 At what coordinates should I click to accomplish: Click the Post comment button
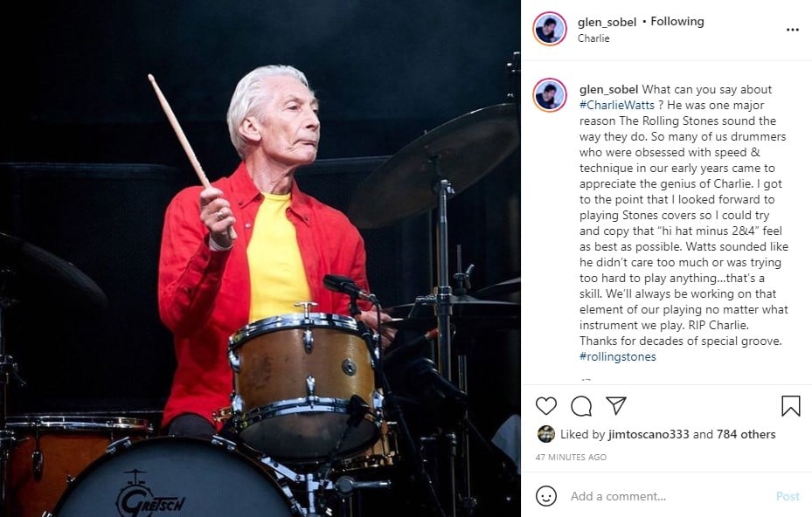coord(788,496)
